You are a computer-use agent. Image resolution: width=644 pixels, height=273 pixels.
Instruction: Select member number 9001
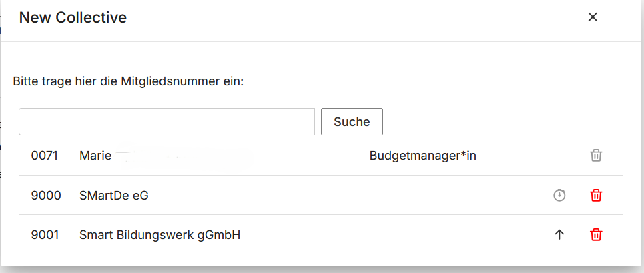coord(45,235)
